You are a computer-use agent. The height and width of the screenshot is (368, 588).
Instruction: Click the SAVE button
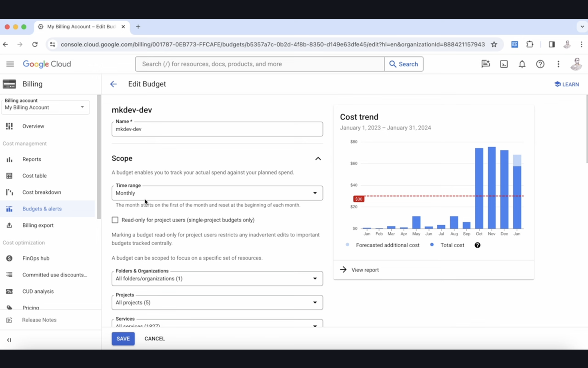(123, 339)
